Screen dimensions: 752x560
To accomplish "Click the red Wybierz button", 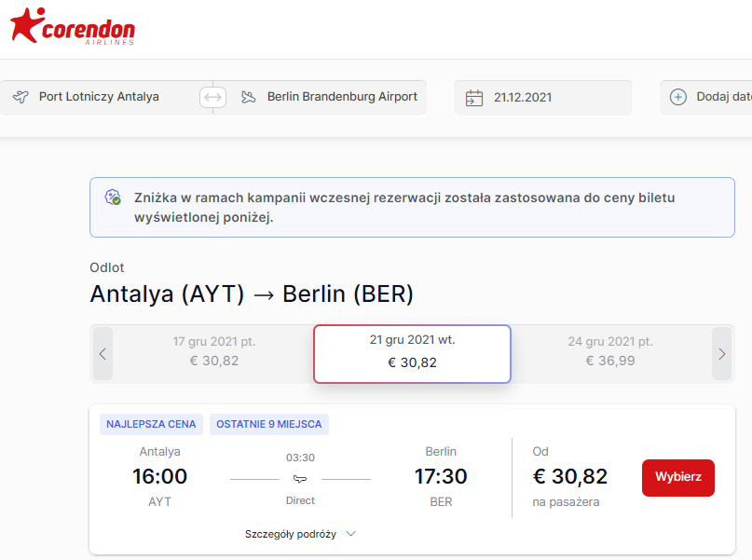I will (678, 477).
